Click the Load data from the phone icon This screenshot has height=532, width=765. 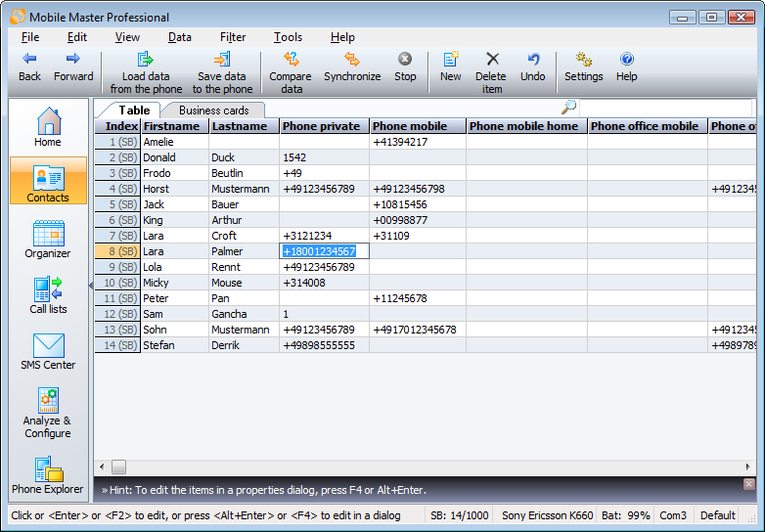(146, 61)
